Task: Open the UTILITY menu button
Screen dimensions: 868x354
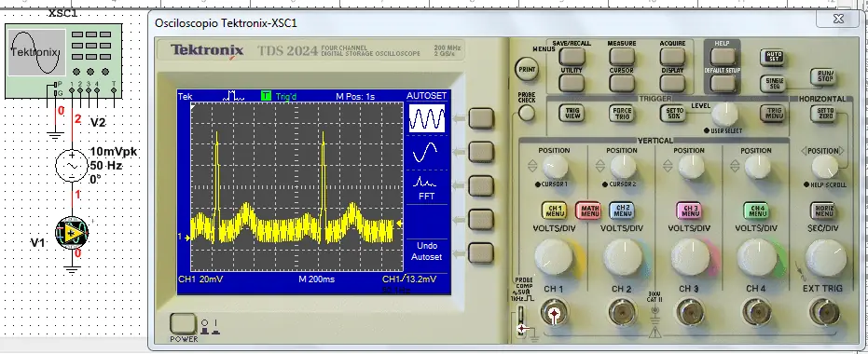Action: coord(572,83)
